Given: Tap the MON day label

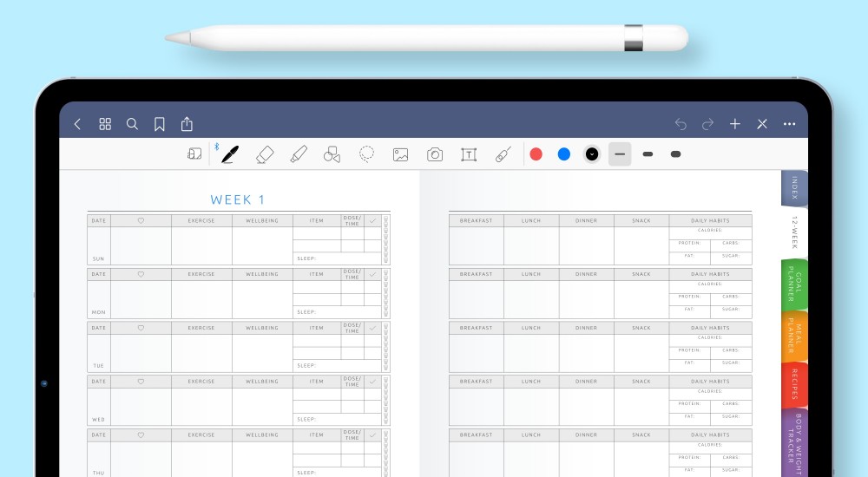Looking at the screenshot, I should 99,312.
